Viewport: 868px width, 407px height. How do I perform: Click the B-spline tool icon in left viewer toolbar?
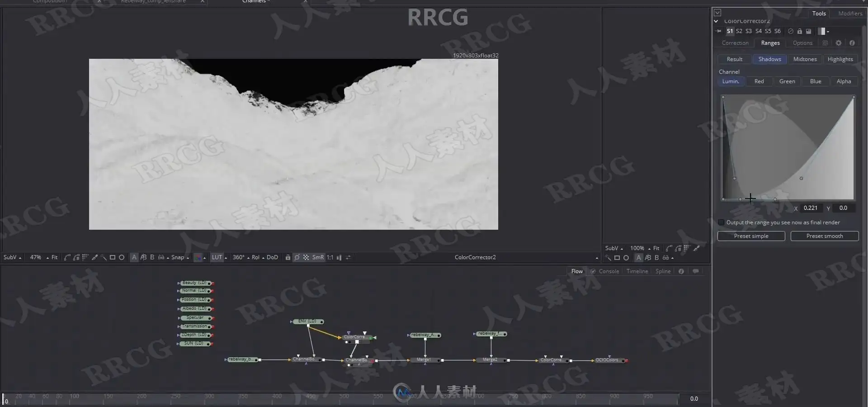click(x=76, y=257)
